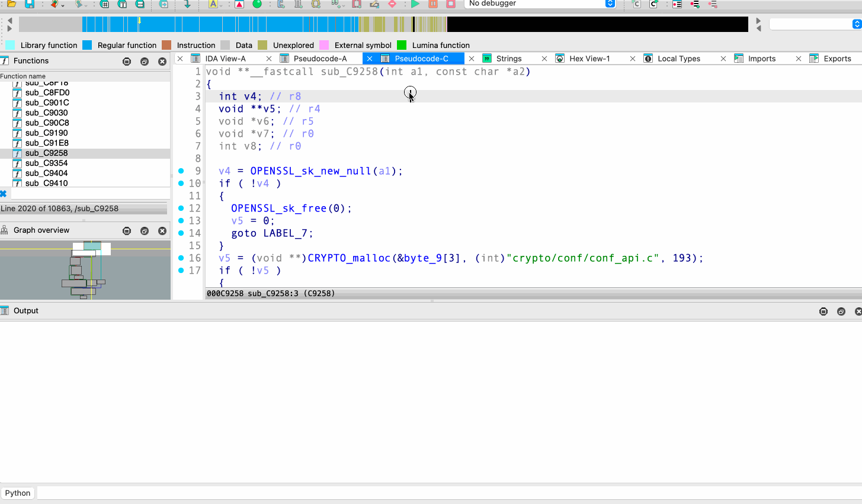Click the IDA View-A tab icon

[196, 59]
